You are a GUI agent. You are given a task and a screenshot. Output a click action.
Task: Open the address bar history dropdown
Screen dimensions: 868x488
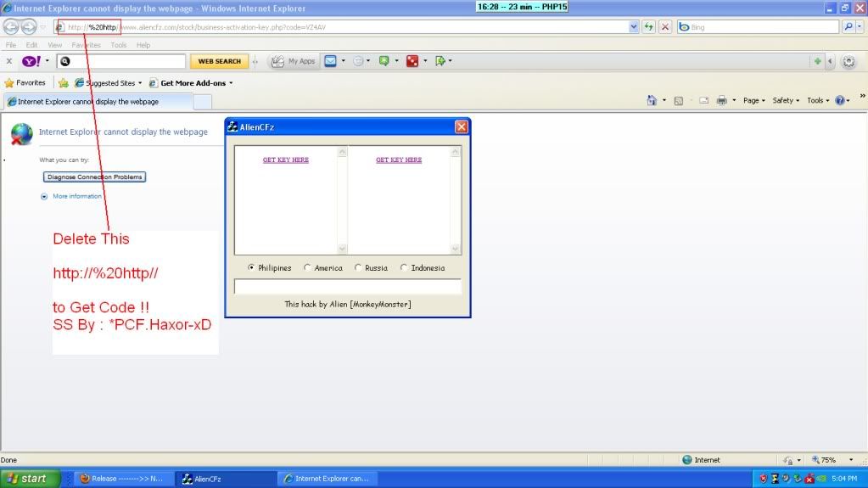(x=634, y=27)
